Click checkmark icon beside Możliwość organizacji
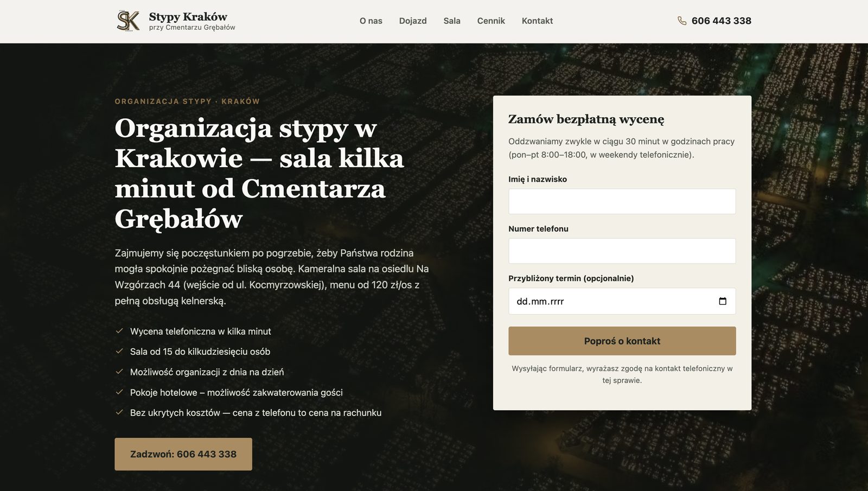The width and height of the screenshot is (868, 491). (x=119, y=372)
